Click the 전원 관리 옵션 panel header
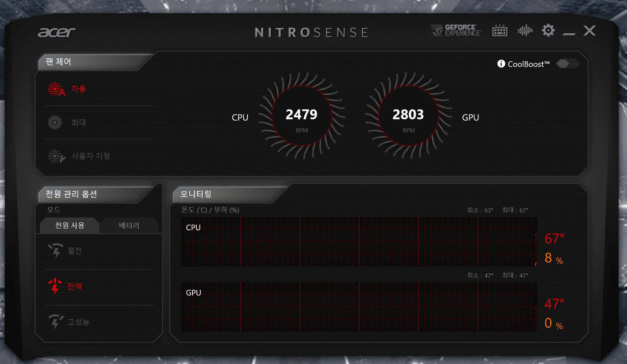Image resolution: width=627 pixels, height=364 pixels. coord(71,194)
